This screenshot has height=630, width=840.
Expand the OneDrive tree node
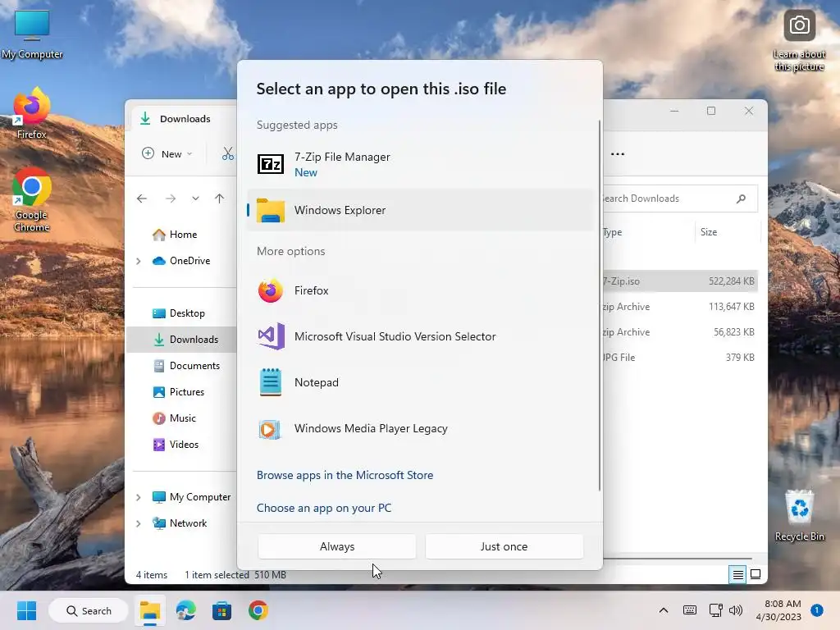tap(138, 261)
